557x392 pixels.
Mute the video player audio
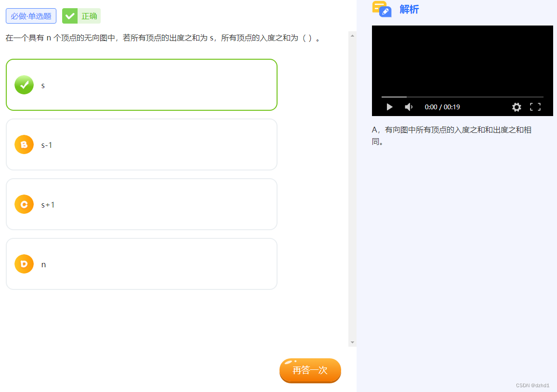(409, 107)
